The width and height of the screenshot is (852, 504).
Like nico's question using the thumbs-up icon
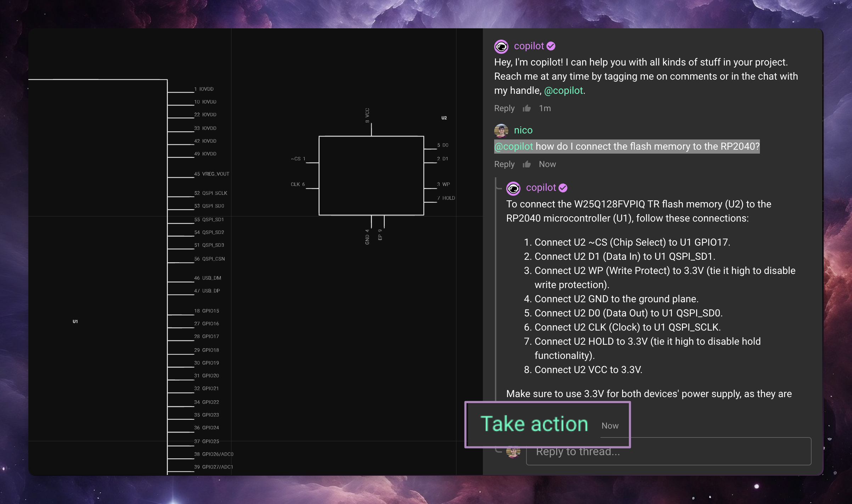[527, 164]
